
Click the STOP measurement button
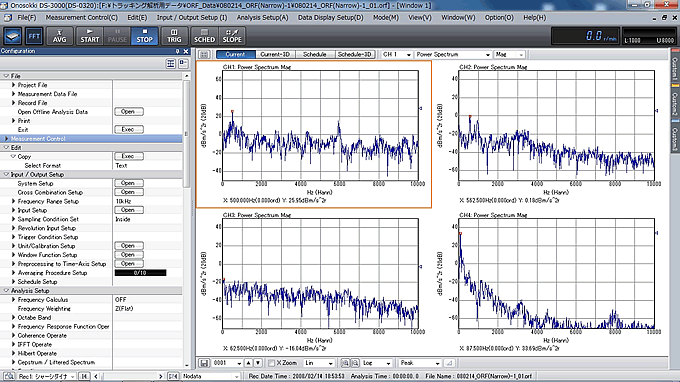(144, 36)
